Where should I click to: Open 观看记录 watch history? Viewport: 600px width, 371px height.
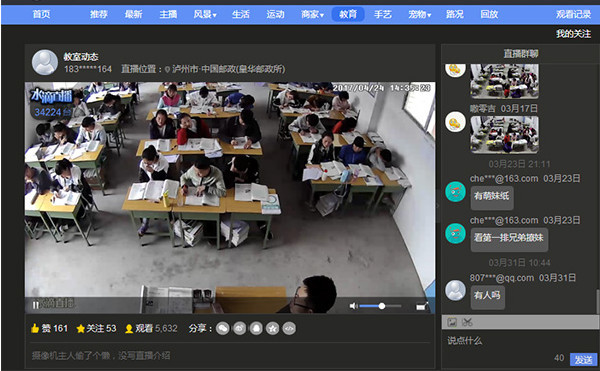pos(573,15)
